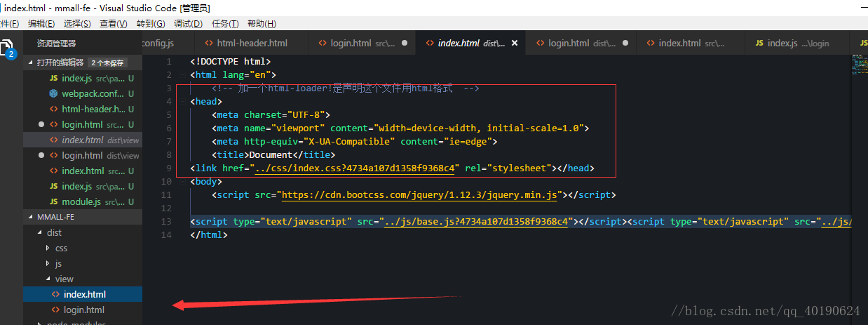Collapse the MMALL-FE project section
The width and height of the screenshot is (868, 325).
tap(30, 218)
